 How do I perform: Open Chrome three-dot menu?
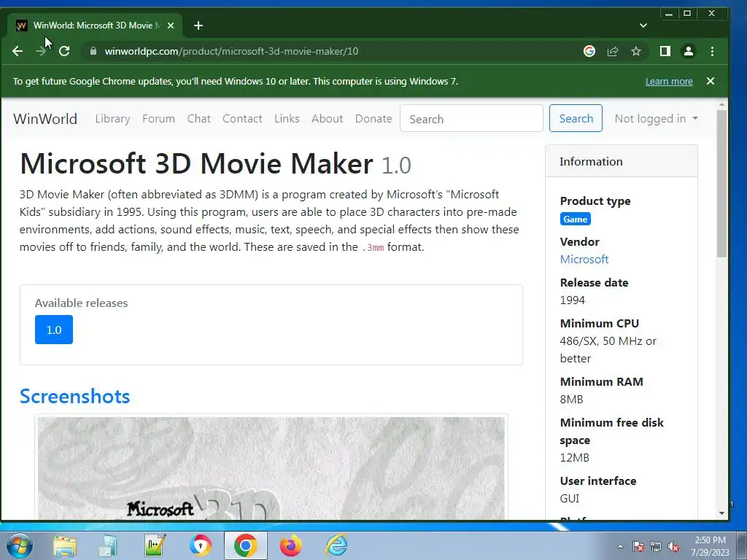pyautogui.click(x=712, y=51)
